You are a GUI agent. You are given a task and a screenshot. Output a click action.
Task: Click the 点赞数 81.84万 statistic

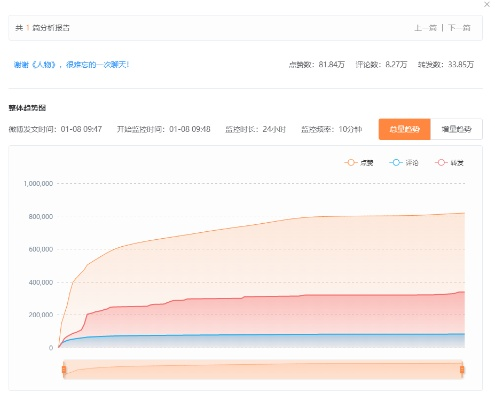[317, 65]
